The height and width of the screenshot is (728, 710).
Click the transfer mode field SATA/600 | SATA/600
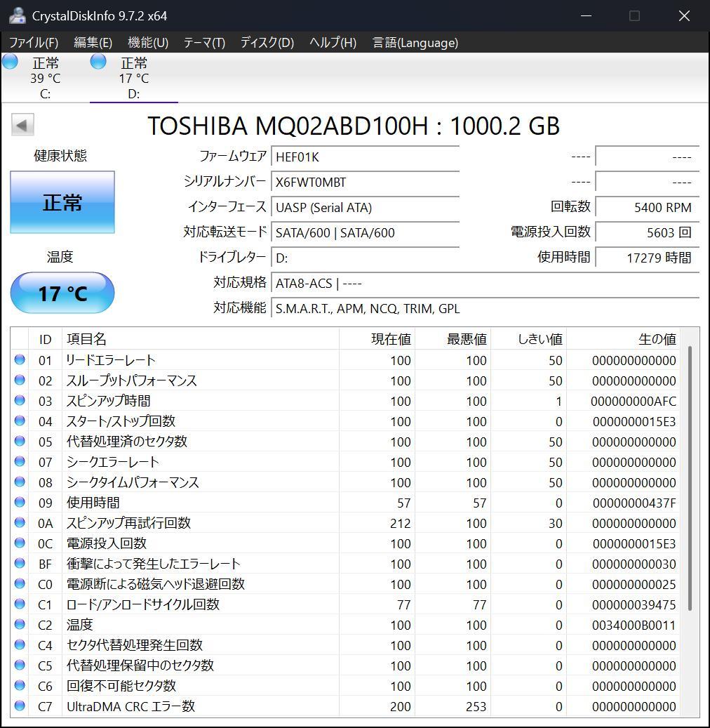point(366,232)
